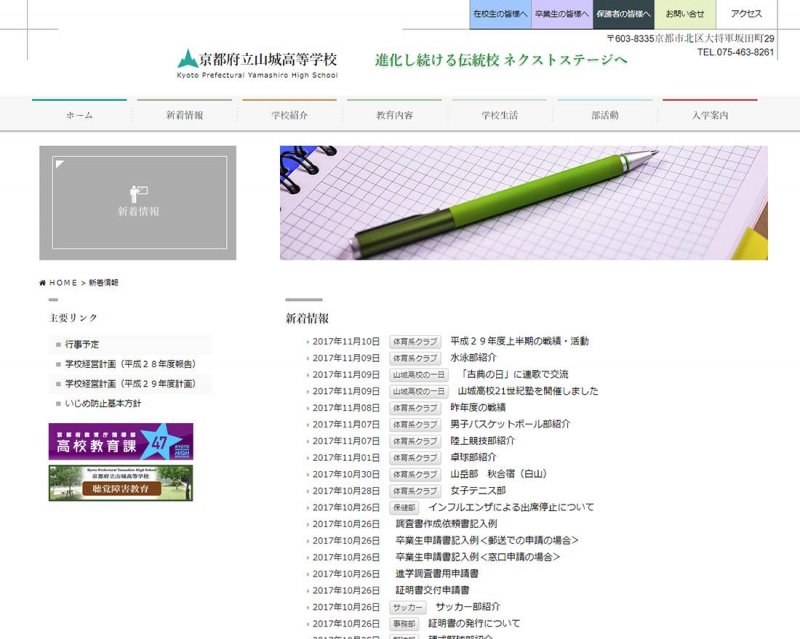
Task: Click the HOME breadcrumb house icon
Action: coord(43,283)
